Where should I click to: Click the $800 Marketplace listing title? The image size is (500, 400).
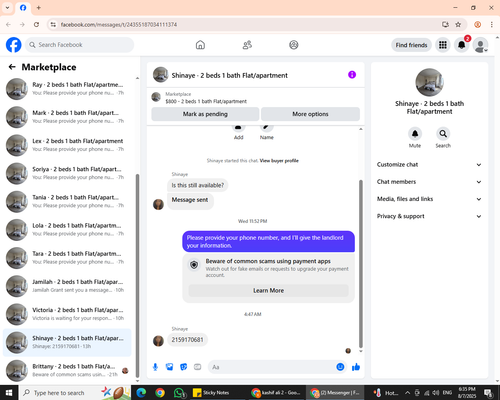(x=206, y=101)
